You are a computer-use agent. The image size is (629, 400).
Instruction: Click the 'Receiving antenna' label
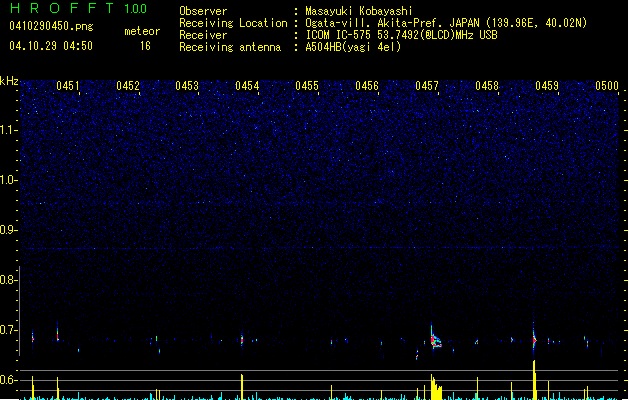(x=230, y=47)
